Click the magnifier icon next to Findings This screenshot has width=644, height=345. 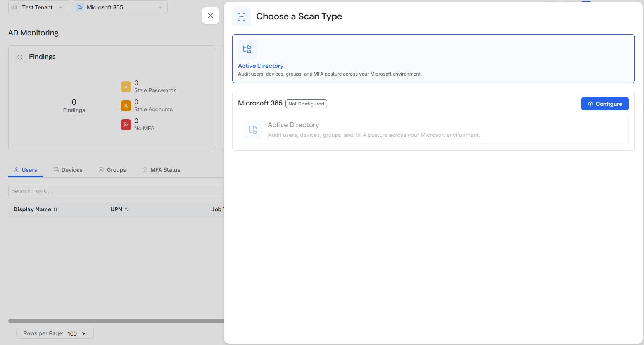(20, 57)
